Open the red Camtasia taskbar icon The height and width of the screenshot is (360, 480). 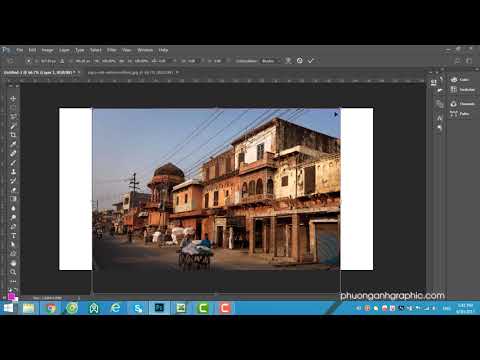pyautogui.click(x=225, y=308)
